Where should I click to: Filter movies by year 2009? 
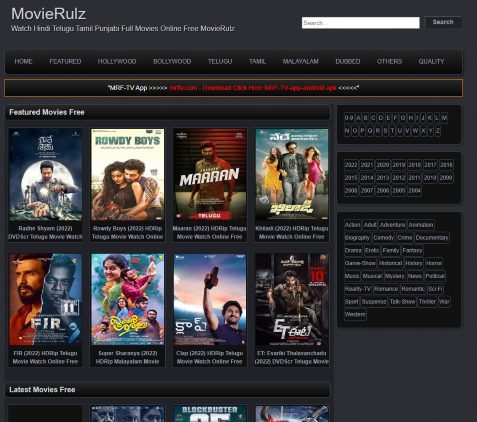(446, 178)
